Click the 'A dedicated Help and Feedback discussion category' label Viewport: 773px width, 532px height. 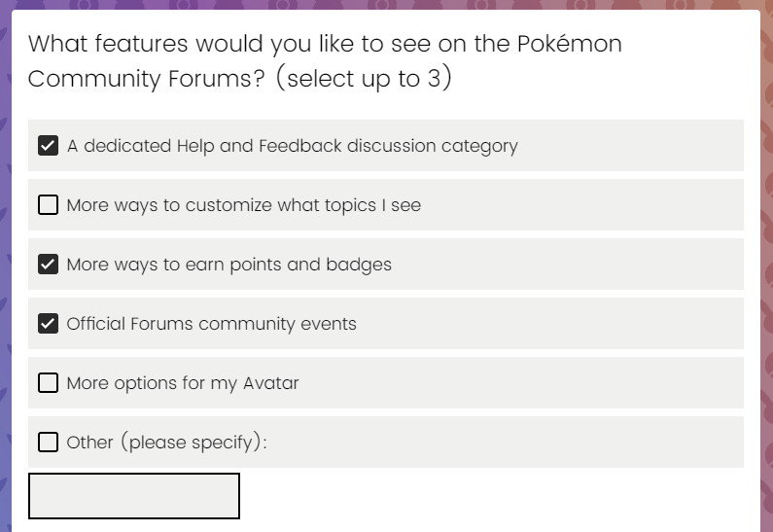[x=293, y=146]
